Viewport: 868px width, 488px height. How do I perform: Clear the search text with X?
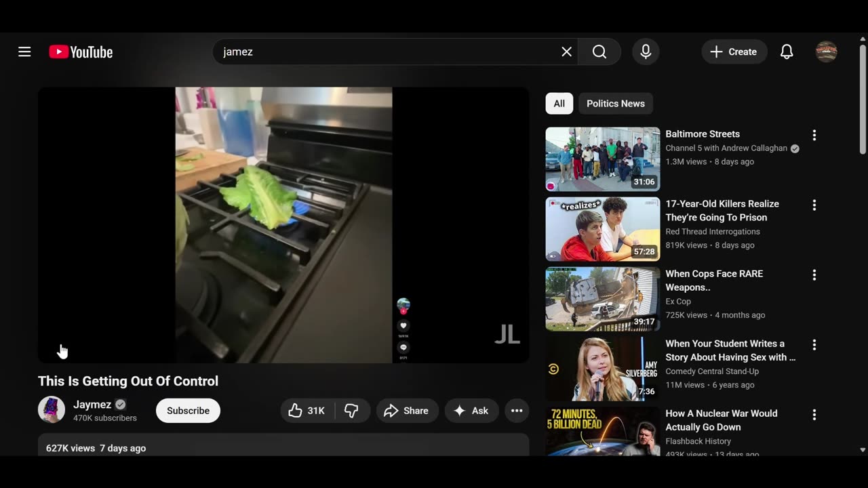(566, 52)
